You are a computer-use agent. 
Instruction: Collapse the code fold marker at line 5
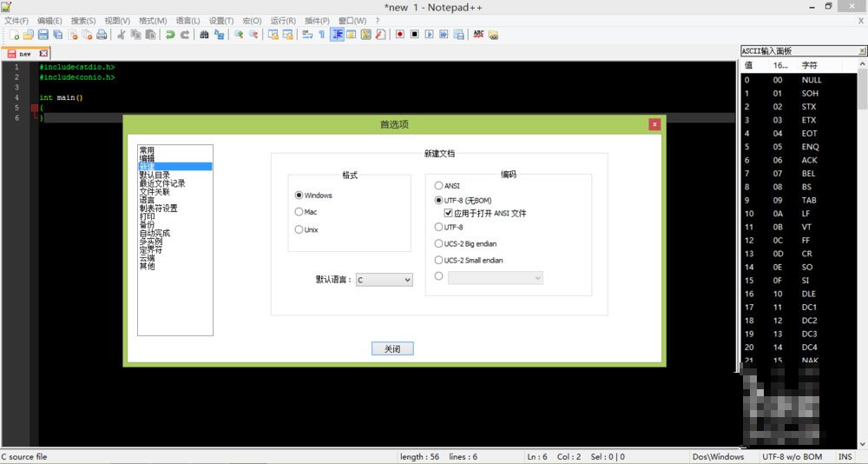(35, 108)
